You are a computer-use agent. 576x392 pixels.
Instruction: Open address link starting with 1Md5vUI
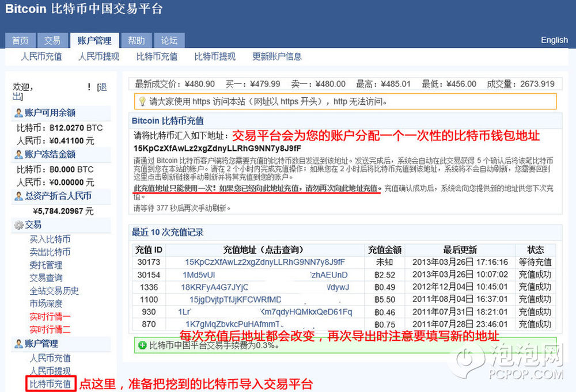coord(265,275)
